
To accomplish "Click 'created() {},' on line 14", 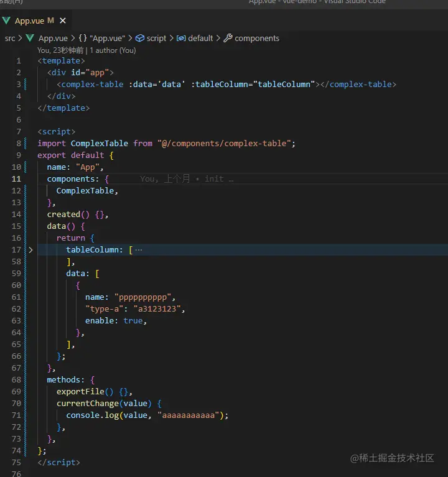I will [78, 215].
